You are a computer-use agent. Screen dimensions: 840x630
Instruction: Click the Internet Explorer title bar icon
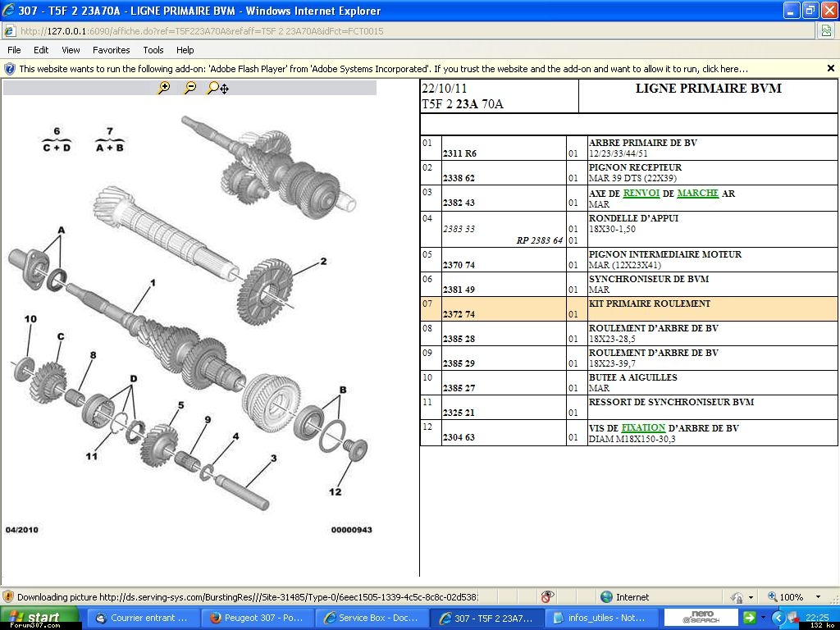9,10
